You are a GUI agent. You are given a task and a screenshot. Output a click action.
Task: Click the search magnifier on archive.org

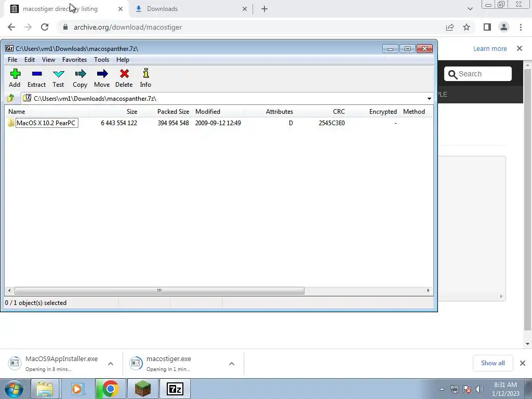[453, 74]
